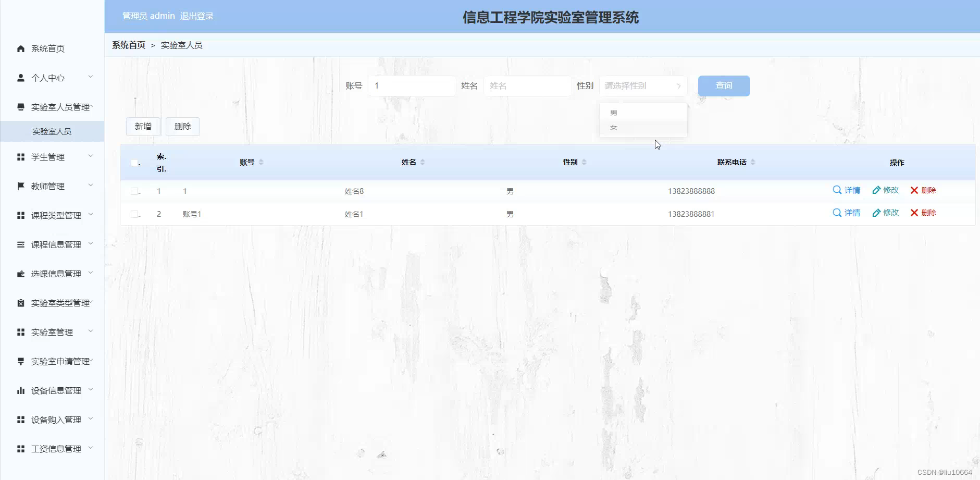Screen dimensions: 980x480
Task: Click the 查询 search button
Action: point(724,85)
